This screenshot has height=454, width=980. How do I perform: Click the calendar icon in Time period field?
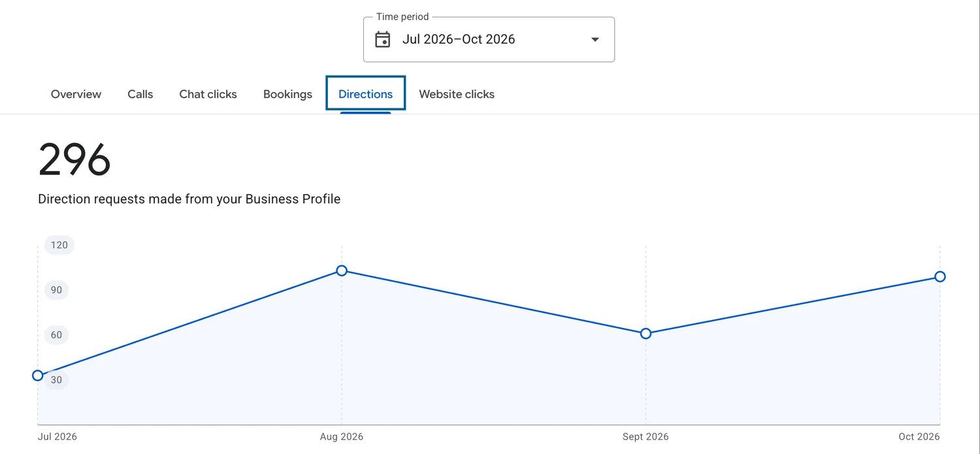[382, 39]
